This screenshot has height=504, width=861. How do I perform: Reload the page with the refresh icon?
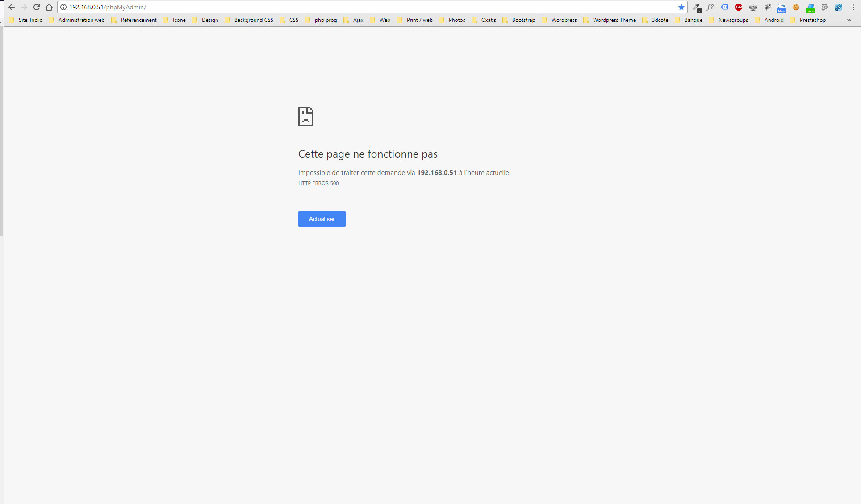37,7
